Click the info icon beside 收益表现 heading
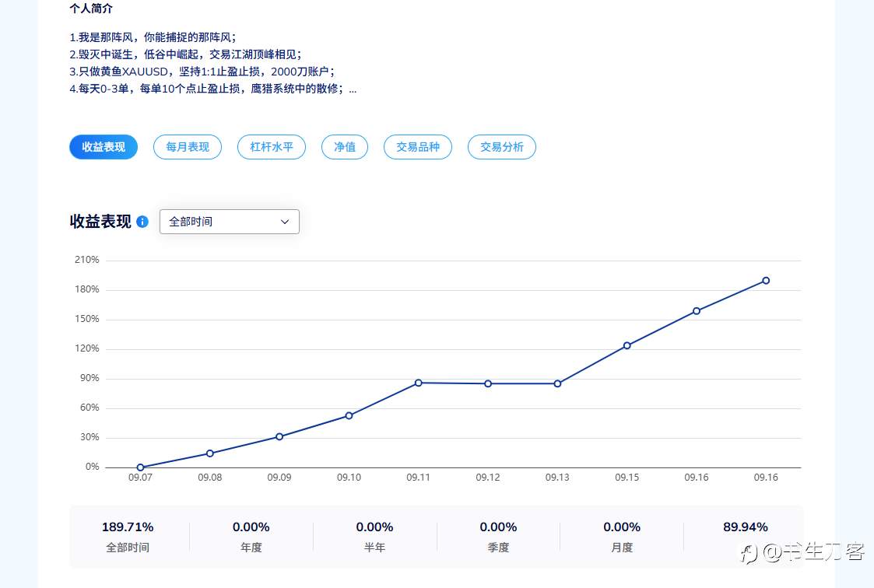Screen dimensions: 874x588 coord(142,222)
